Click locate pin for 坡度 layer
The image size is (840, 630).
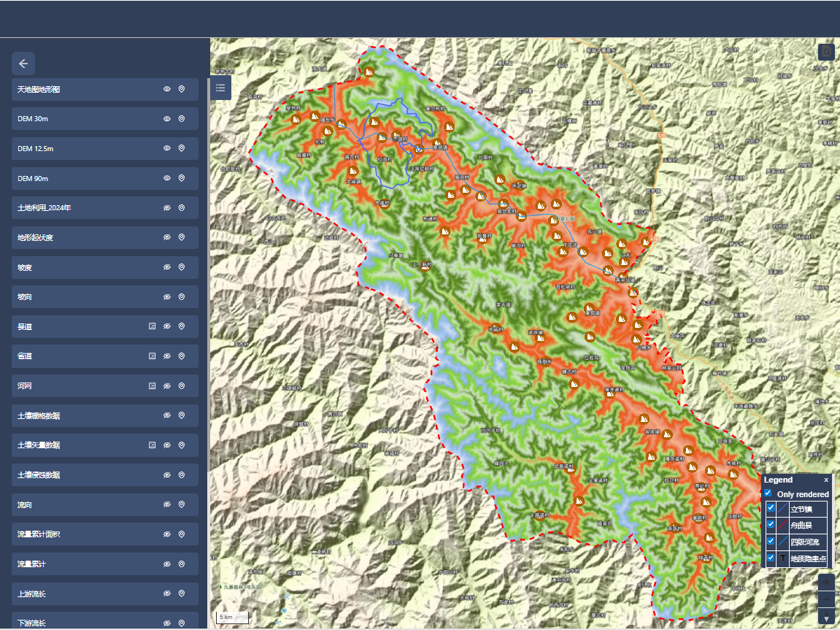[x=182, y=267]
